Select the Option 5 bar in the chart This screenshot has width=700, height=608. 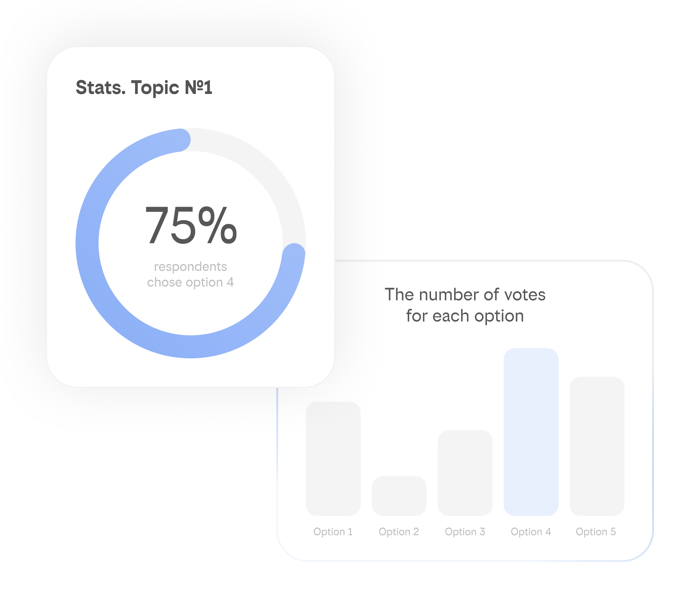point(597,446)
